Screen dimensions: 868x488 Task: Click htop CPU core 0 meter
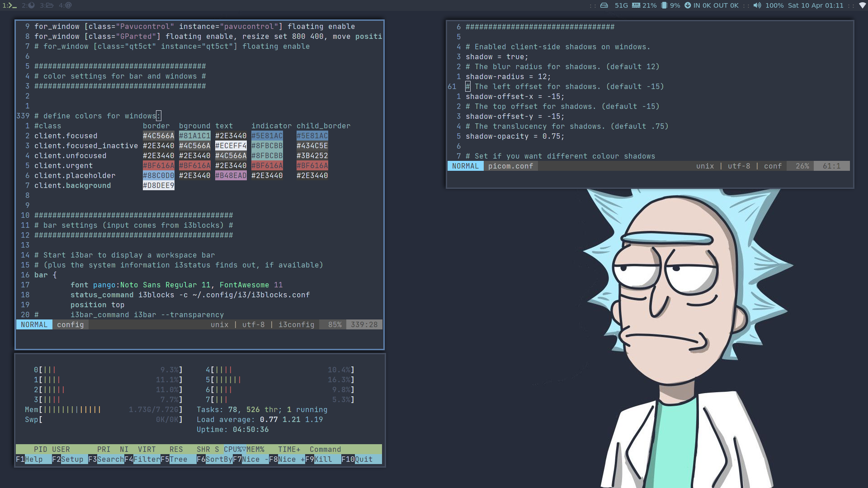pos(108,370)
